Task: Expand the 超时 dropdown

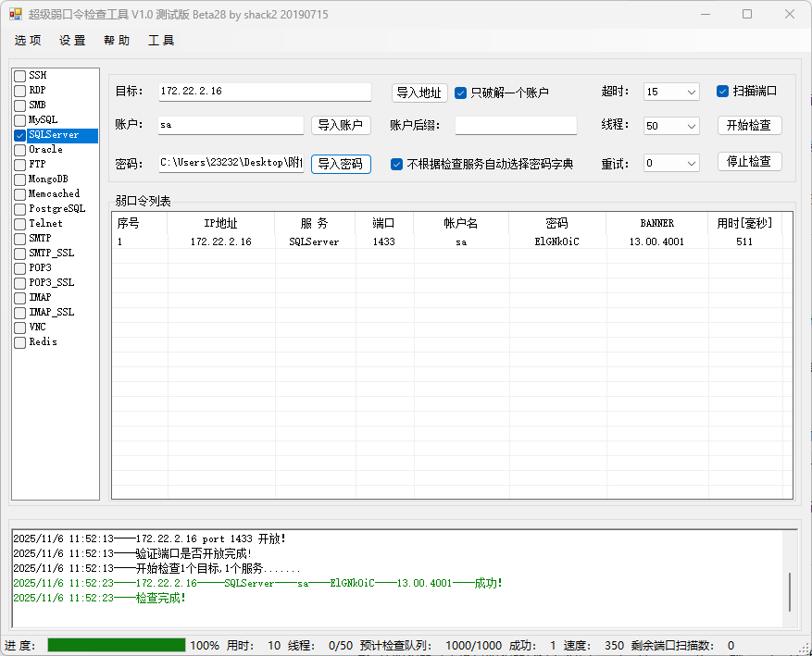Action: (692, 92)
